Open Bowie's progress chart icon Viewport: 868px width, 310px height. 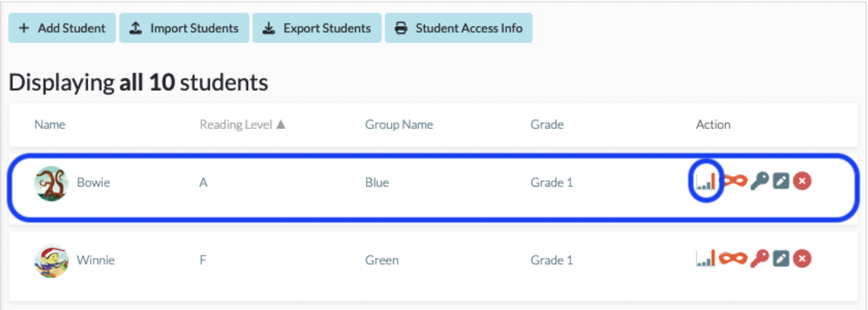point(705,182)
